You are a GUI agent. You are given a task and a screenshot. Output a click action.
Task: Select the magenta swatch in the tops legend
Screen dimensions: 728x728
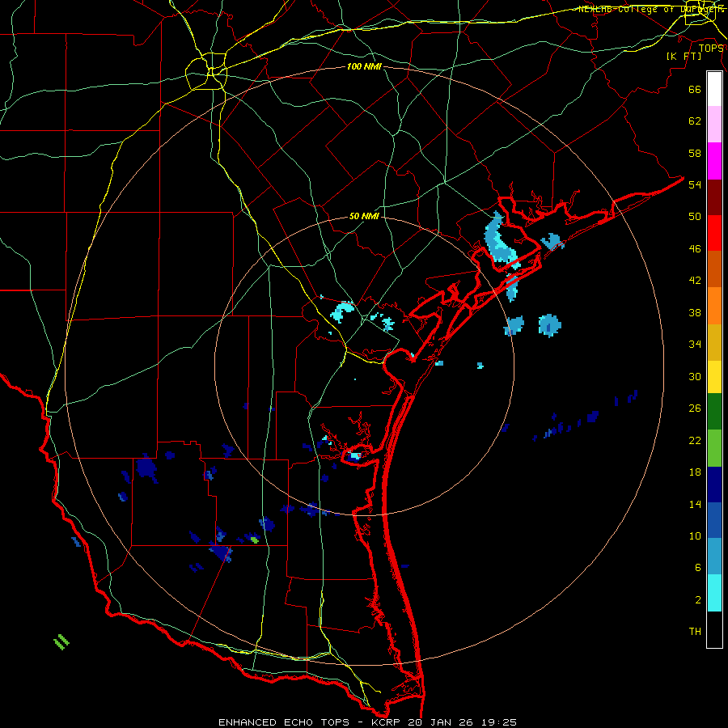click(x=714, y=161)
